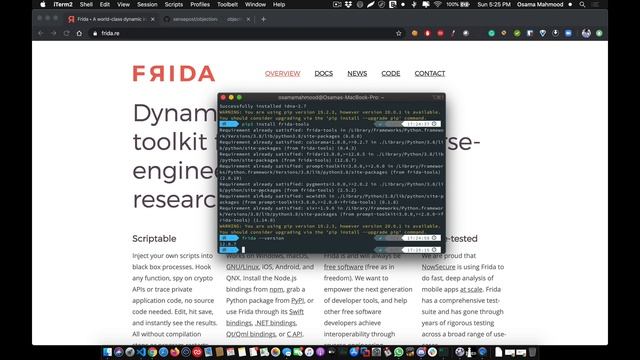Open the Session menu
Image resolution: width=640 pixels, height=360 pixels.
(147, 4)
